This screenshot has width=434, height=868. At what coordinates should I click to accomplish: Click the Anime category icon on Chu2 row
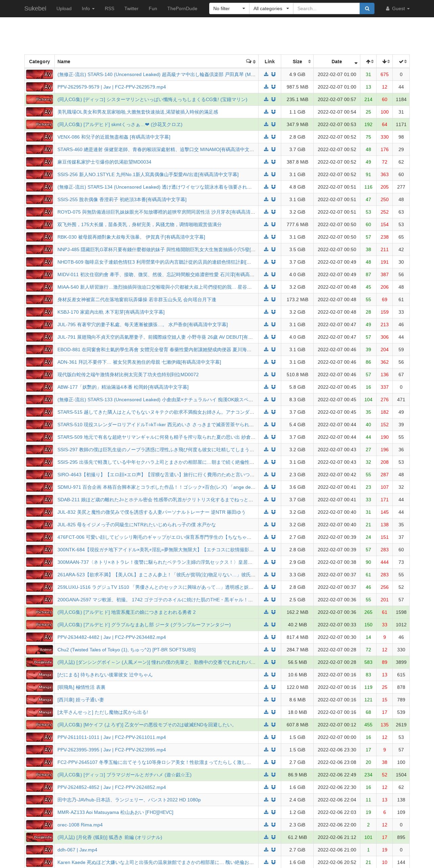point(40,650)
